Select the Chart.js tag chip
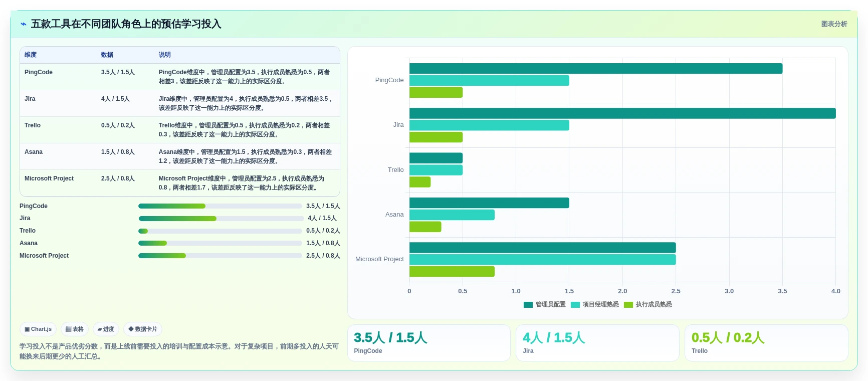 pyautogui.click(x=38, y=329)
